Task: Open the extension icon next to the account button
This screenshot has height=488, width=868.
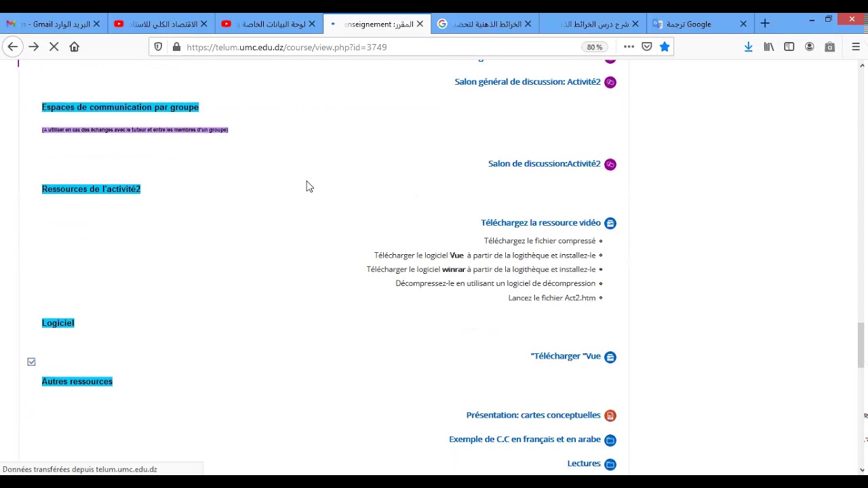Action: 830,47
